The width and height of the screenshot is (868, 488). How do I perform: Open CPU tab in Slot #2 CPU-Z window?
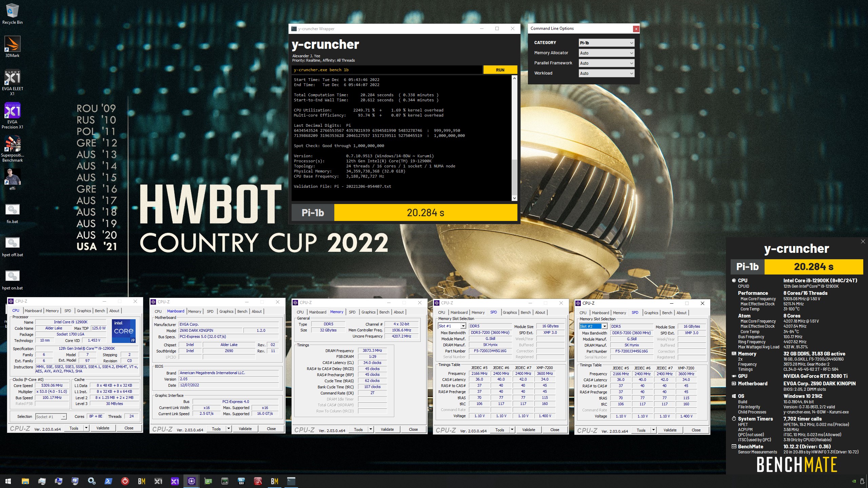coord(583,313)
